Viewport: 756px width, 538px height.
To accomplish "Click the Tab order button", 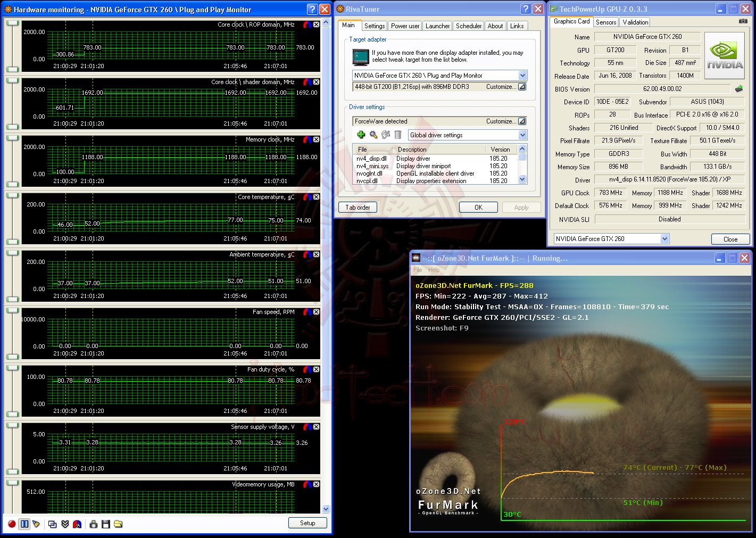I will pyautogui.click(x=358, y=208).
